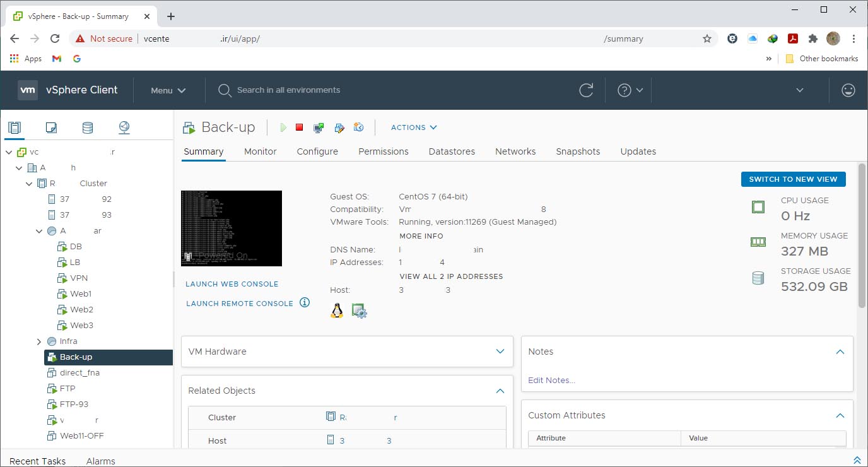Click MORE INFO link
This screenshot has height=467, width=868.
tap(421, 236)
